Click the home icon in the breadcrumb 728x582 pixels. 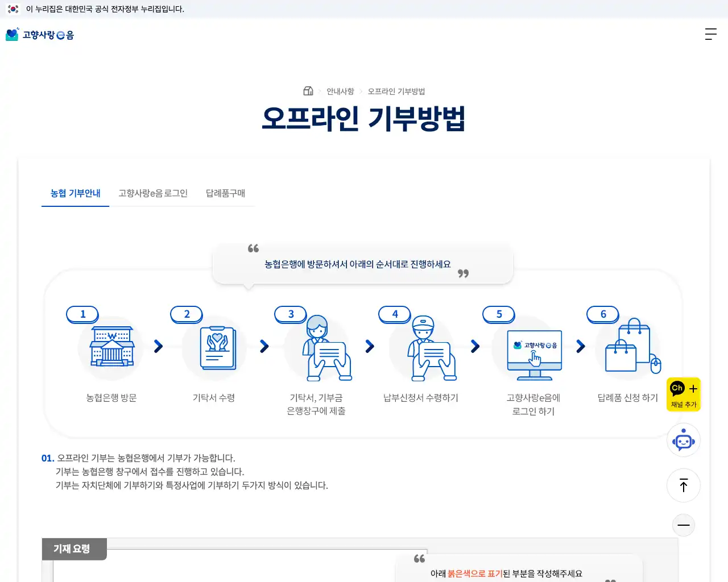(308, 90)
